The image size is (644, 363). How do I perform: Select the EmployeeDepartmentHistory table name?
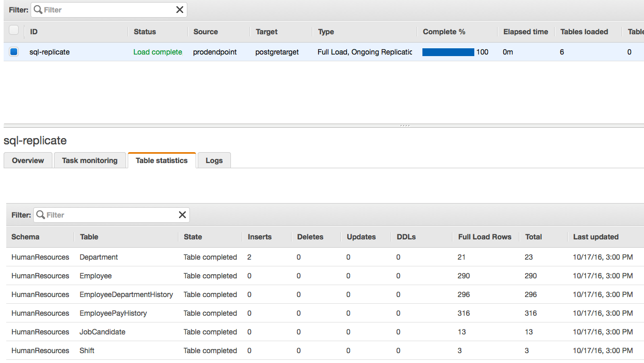click(126, 294)
